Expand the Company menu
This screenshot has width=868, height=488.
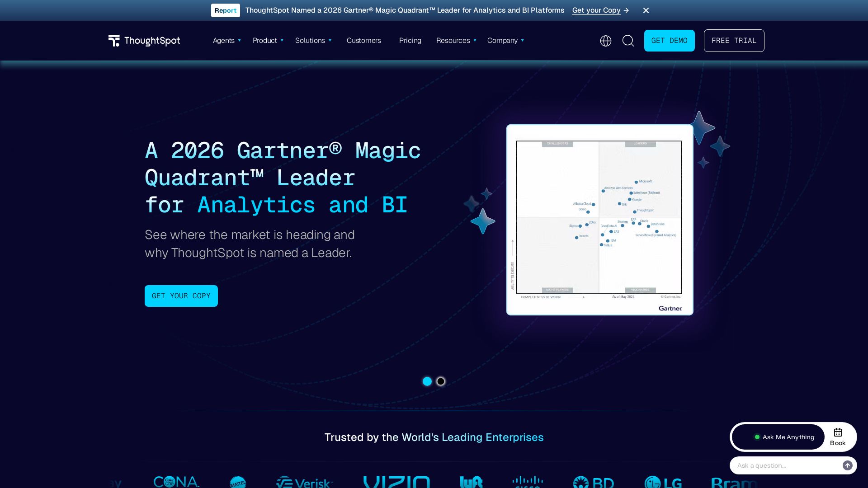[x=505, y=41]
